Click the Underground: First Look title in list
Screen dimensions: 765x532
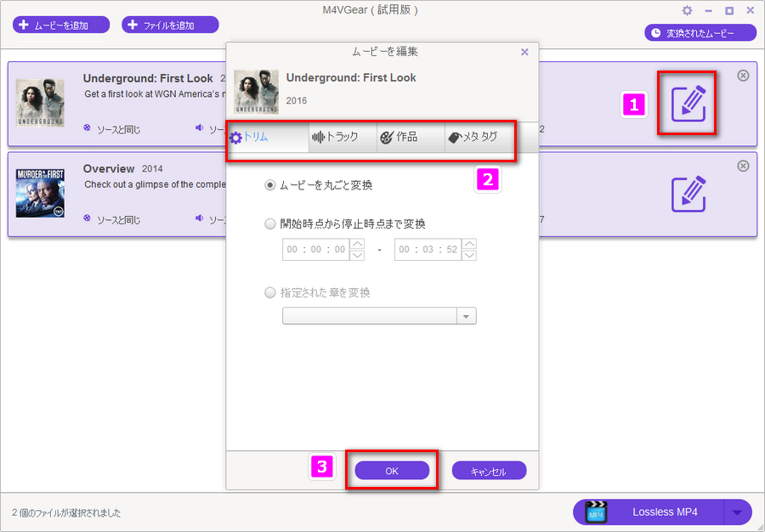pyautogui.click(x=148, y=78)
